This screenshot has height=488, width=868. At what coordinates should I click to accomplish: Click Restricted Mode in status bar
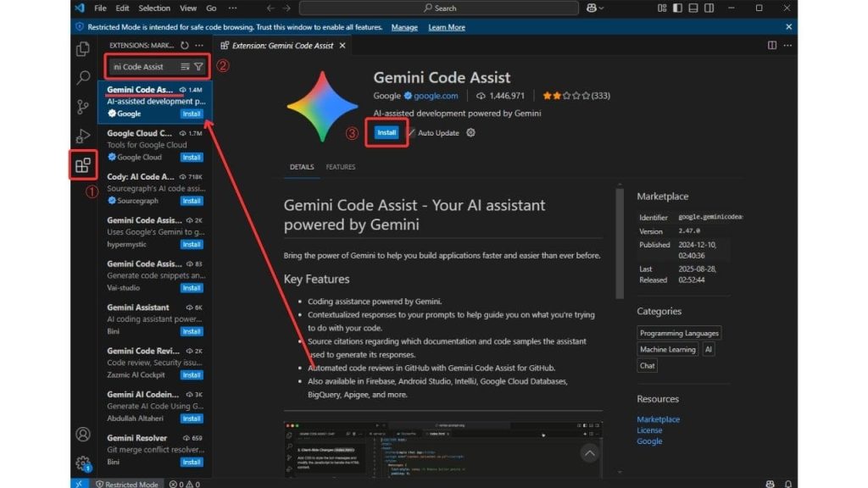point(127,484)
